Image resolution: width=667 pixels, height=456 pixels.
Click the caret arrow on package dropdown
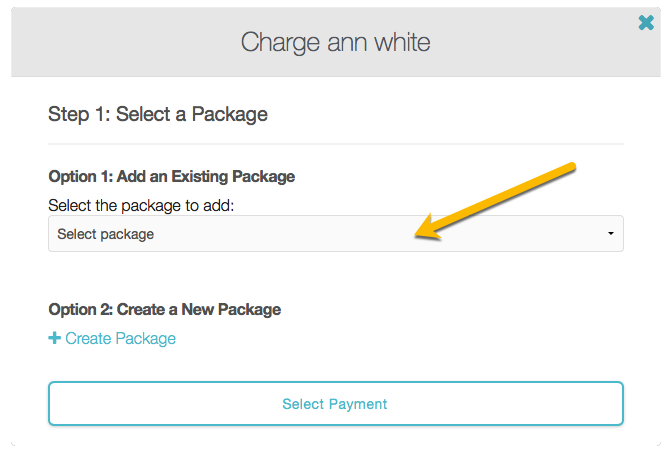pos(611,234)
